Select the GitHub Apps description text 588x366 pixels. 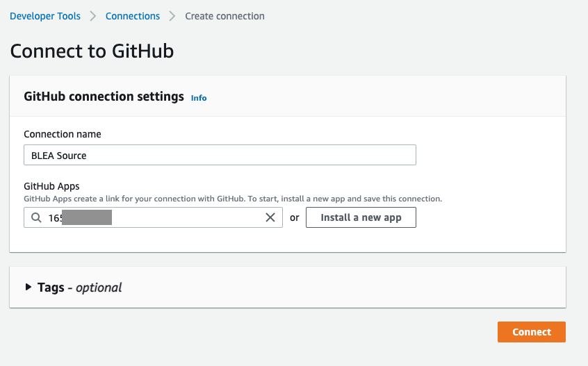click(x=233, y=199)
